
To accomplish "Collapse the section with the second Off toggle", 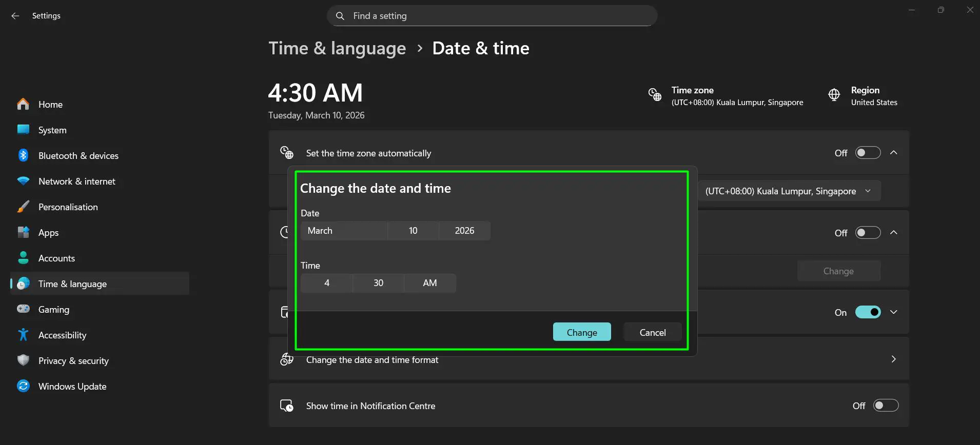I will click(x=894, y=233).
